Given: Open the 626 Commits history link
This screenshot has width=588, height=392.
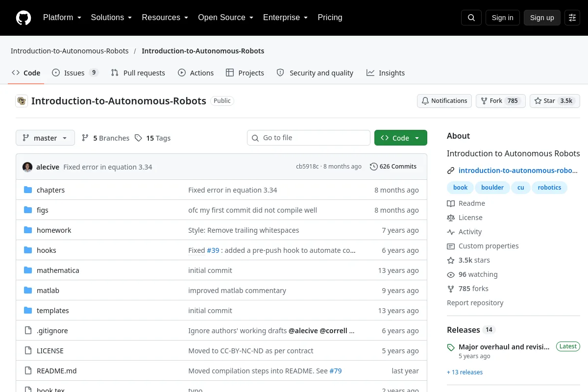Looking at the screenshot, I should tap(393, 167).
